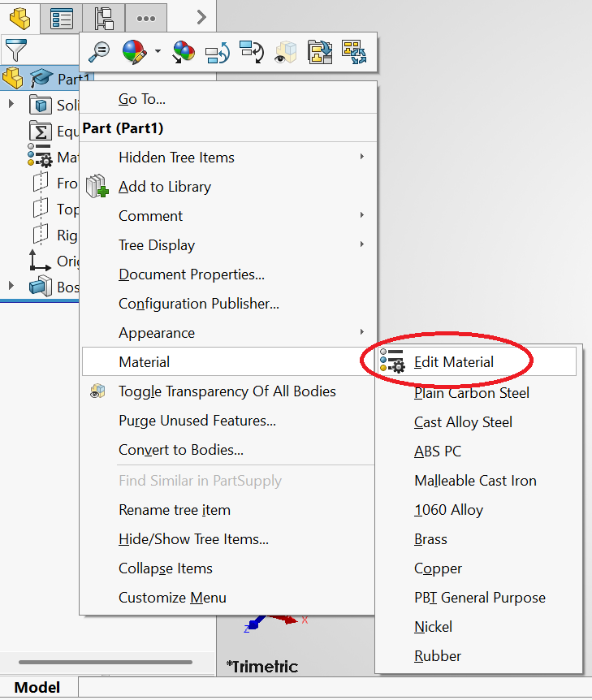Open the Hidden Tree Items submenu
592x700 pixels.
coord(228,158)
